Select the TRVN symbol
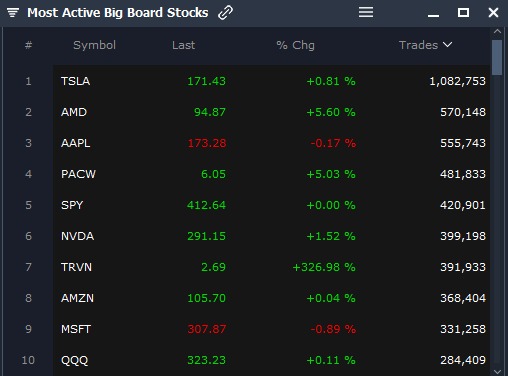The image size is (508, 376). [76, 267]
